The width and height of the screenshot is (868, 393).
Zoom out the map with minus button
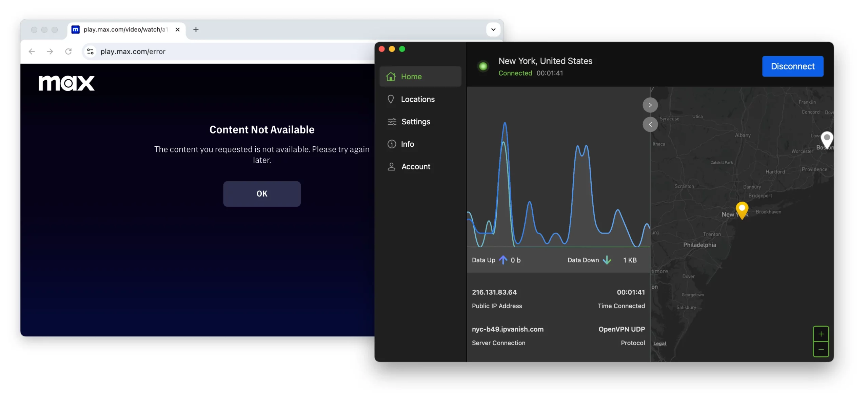click(821, 349)
